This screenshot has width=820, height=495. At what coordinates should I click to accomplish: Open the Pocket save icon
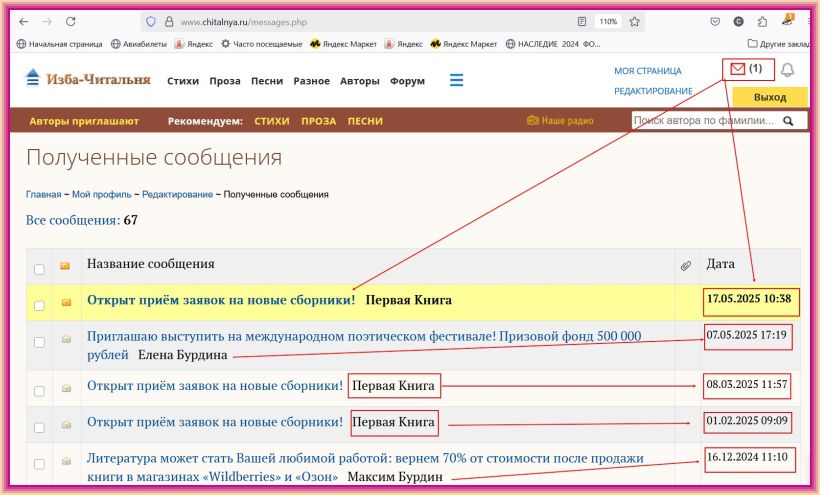[x=715, y=21]
